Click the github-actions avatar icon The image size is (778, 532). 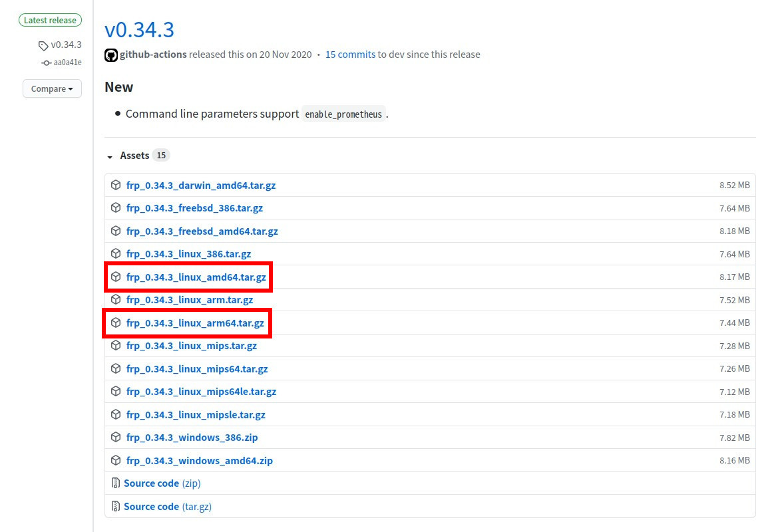tap(110, 55)
